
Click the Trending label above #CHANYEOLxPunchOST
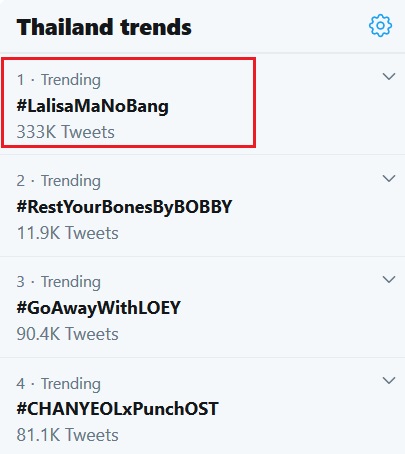[71, 384]
